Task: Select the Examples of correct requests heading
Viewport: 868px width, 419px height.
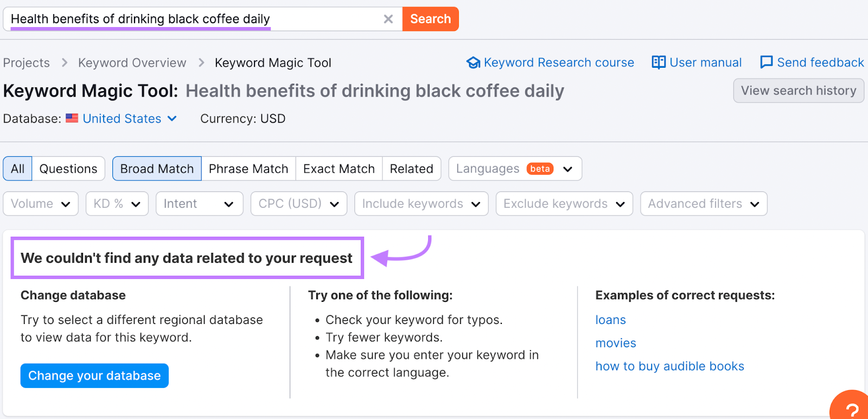Action: 685,295
